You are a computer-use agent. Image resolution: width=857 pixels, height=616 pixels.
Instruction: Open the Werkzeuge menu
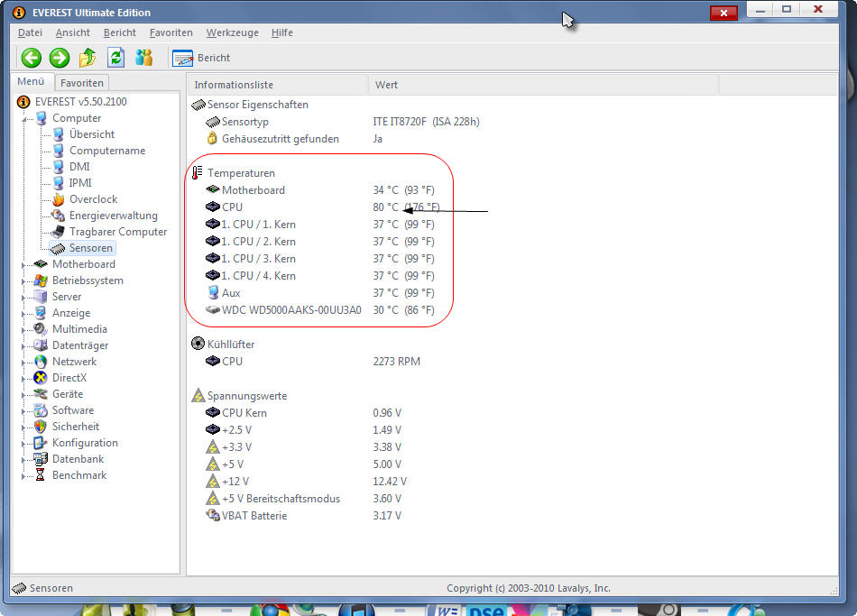tap(232, 32)
